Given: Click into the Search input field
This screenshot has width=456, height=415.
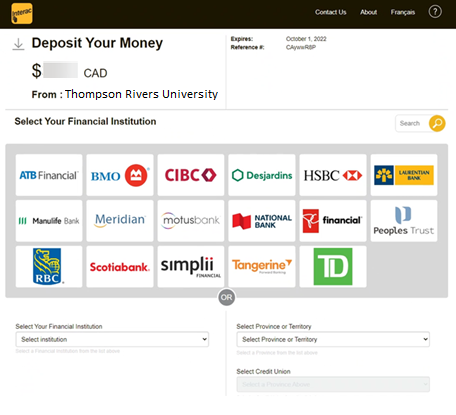Looking at the screenshot, I should 412,123.
